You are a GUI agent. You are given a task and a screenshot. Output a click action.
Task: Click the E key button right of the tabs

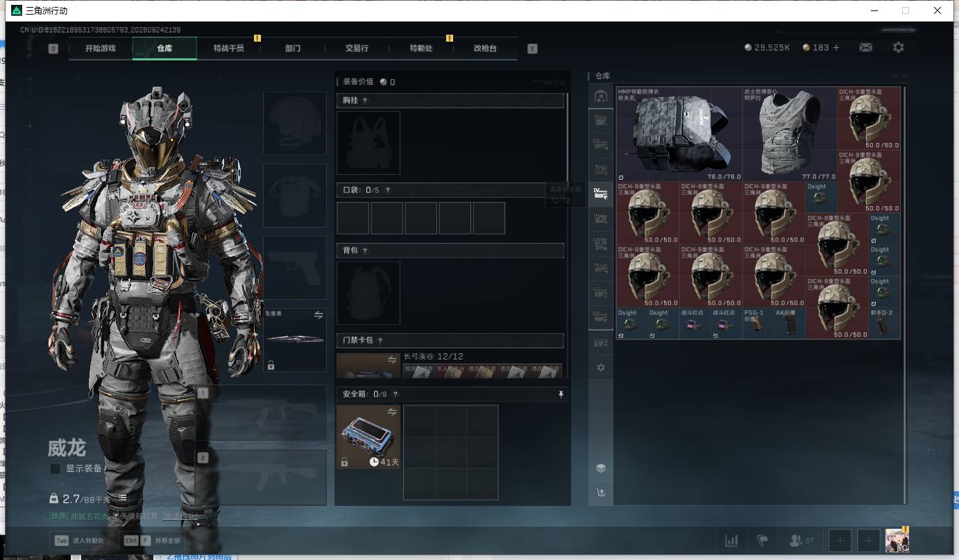(x=532, y=49)
